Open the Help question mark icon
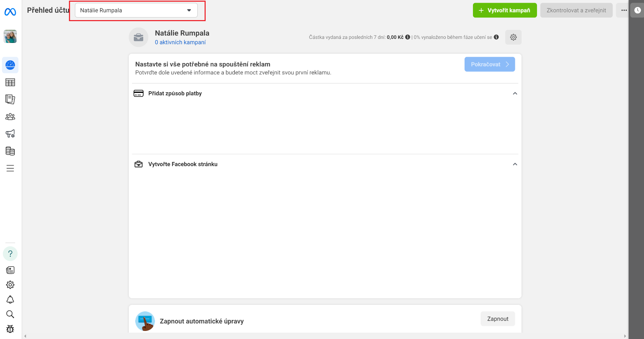 click(x=10, y=253)
